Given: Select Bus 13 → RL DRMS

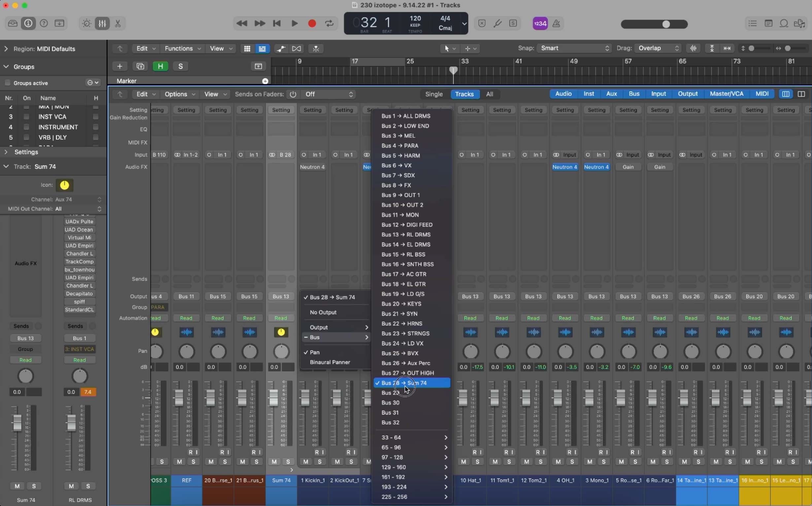Looking at the screenshot, I should pos(412,235).
